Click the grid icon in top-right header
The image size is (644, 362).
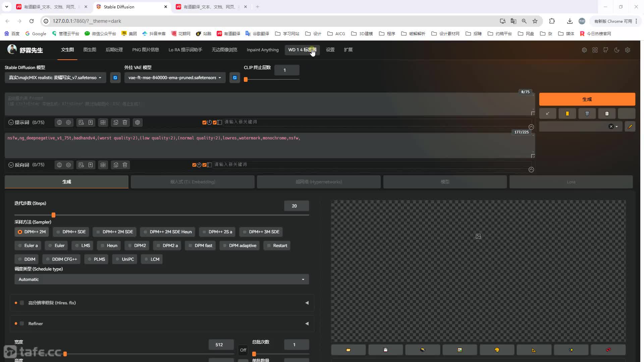click(x=595, y=50)
